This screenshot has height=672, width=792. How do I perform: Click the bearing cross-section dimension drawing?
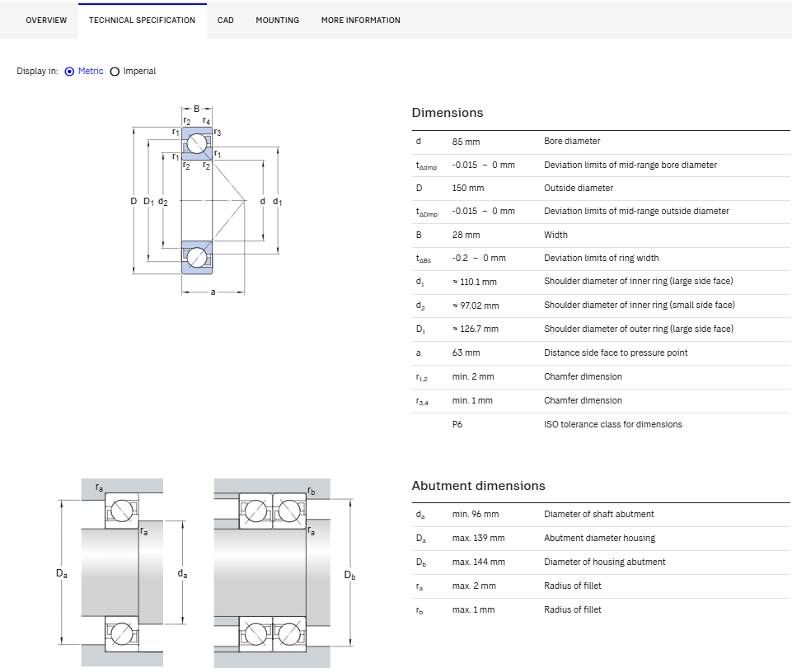(206, 200)
